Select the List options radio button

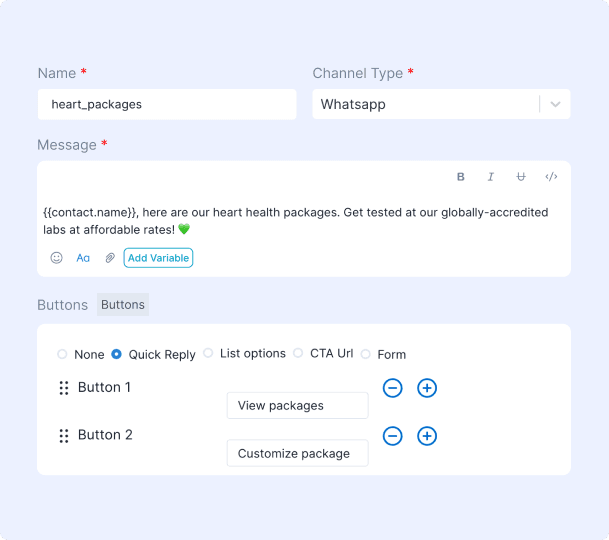click(208, 353)
